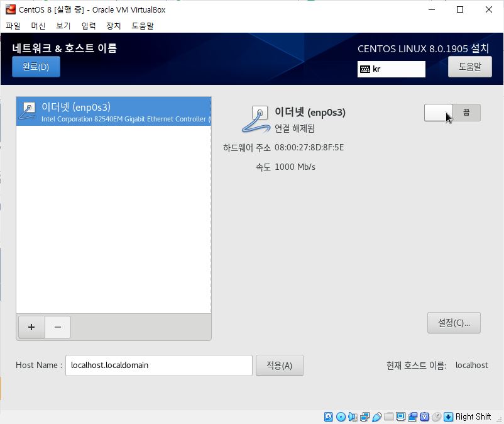Remove the device with the minus button

coord(58,327)
